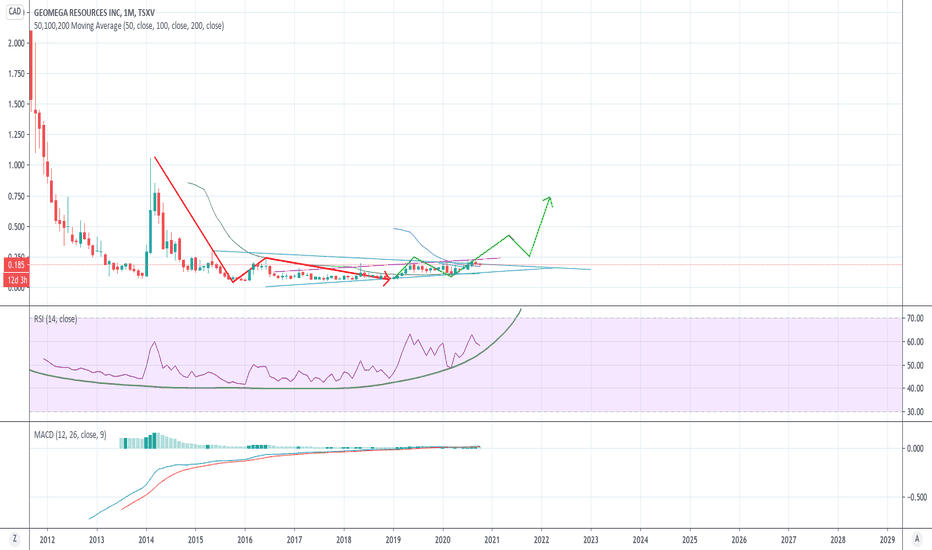Click the 2017 year label
This screenshot has height=550, width=932.
point(294,540)
